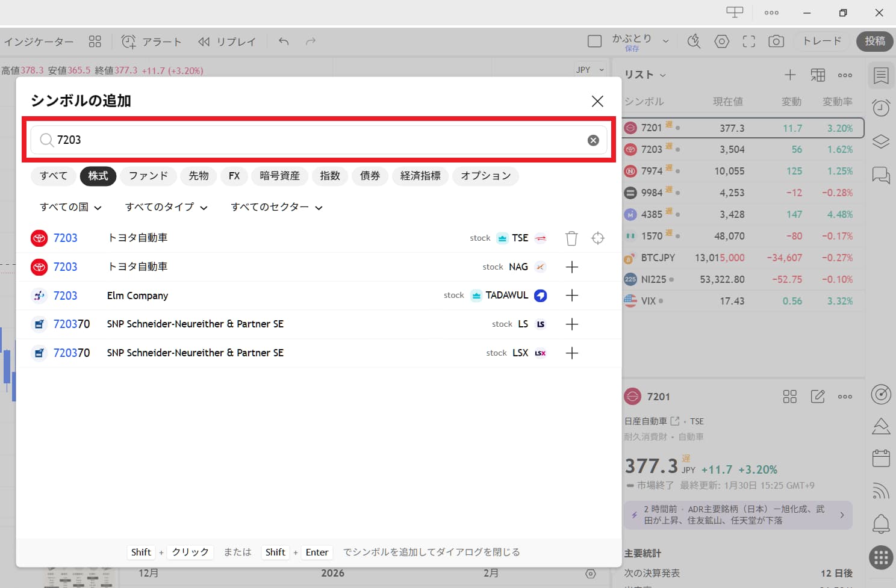Switch chart to fullscreen mode
896x588 pixels.
[748, 41]
